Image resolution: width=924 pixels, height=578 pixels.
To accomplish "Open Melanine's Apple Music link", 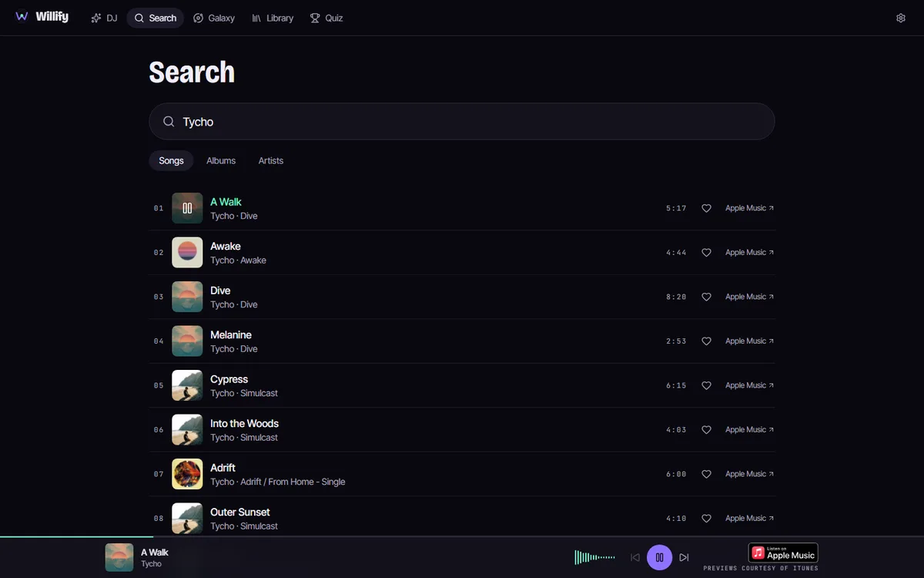I will pos(749,341).
